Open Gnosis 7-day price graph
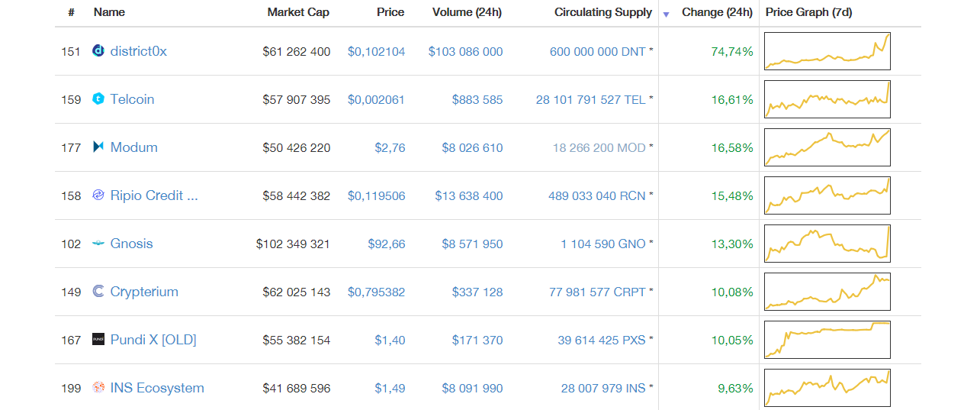980x410 pixels. 827,244
